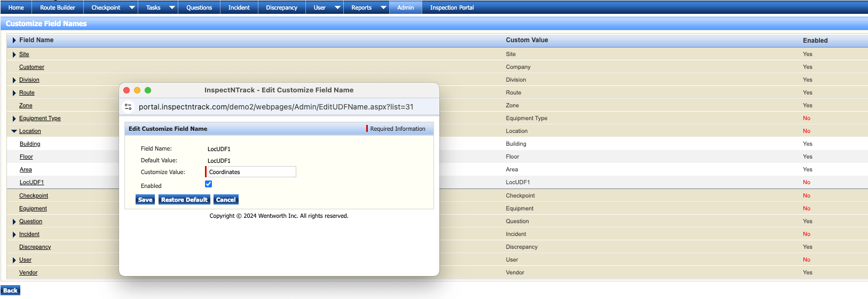Click the Back button at bottom

[11, 290]
